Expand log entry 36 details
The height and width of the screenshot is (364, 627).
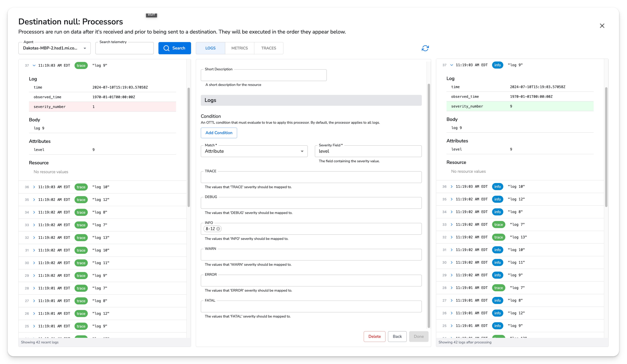[x=34, y=187]
